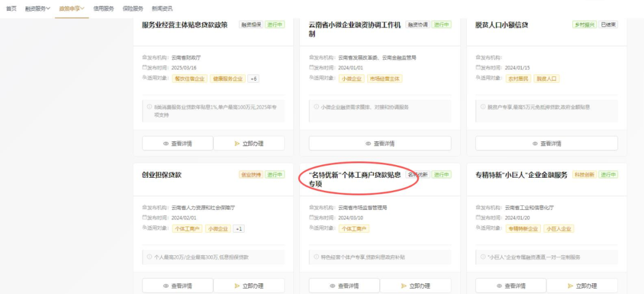Go to 首页 in the navigation bar
The height and width of the screenshot is (294, 644).
[x=11, y=8]
